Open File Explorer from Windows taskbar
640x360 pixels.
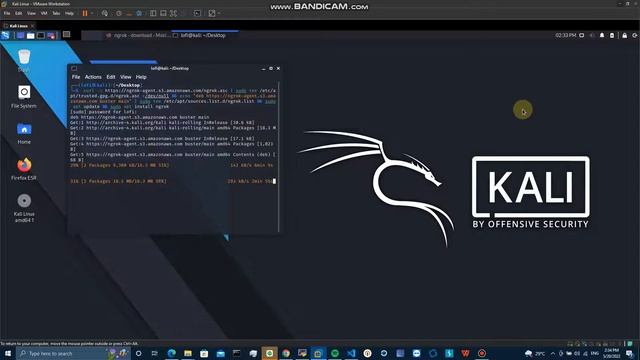[x=188, y=353]
